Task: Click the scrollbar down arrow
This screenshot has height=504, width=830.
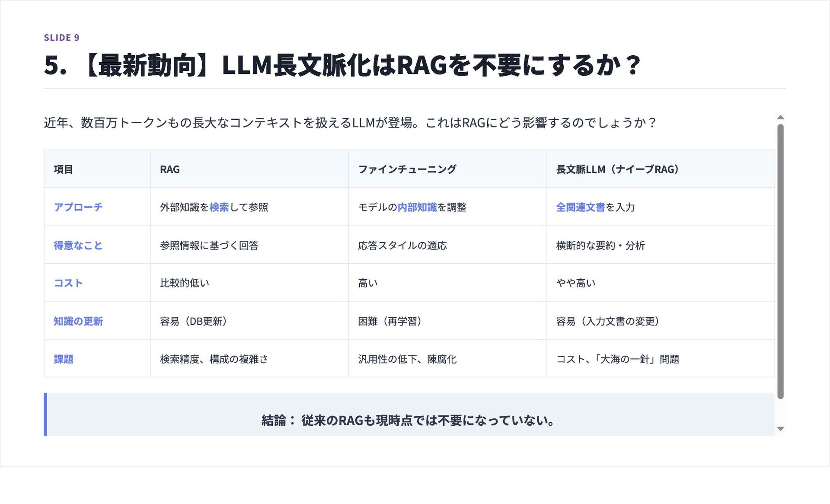Action: 780,429
